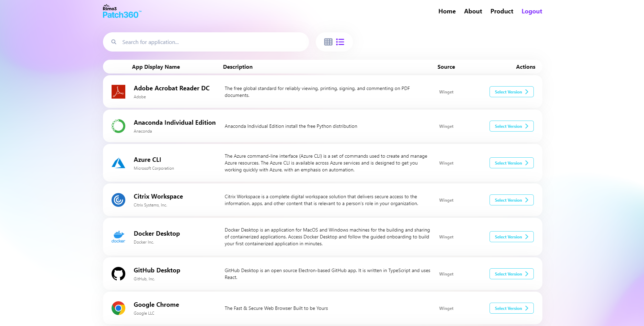Click the Docker Desktop whale icon
644x326 pixels.
118,237
